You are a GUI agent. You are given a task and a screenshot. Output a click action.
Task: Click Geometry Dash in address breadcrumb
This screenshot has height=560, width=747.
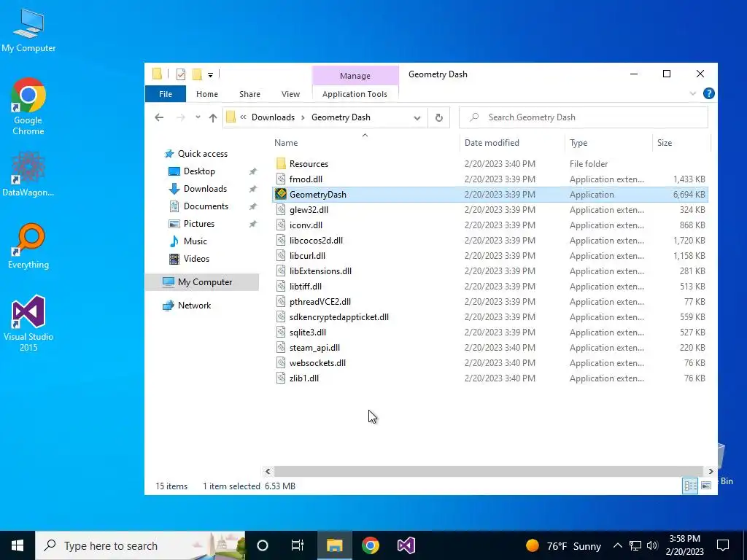pos(341,117)
